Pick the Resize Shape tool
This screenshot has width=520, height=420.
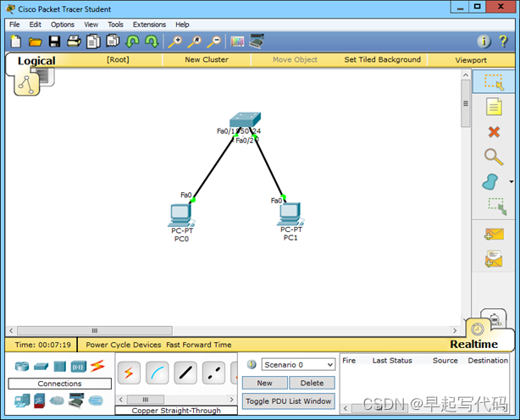(497, 207)
